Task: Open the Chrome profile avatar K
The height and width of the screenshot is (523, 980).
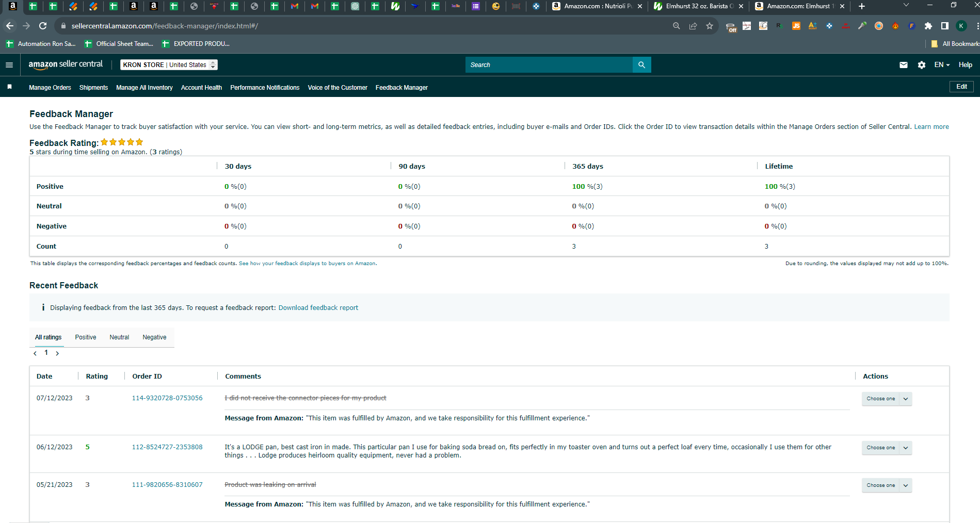Action: (961, 26)
